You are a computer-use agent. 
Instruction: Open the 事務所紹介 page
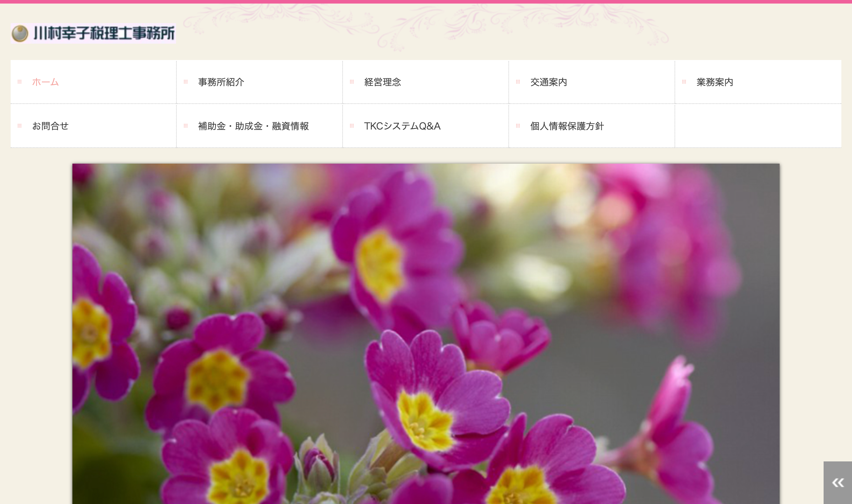221,82
